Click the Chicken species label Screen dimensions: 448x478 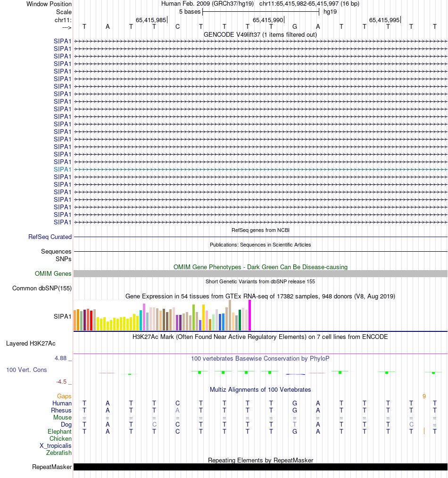61,439
